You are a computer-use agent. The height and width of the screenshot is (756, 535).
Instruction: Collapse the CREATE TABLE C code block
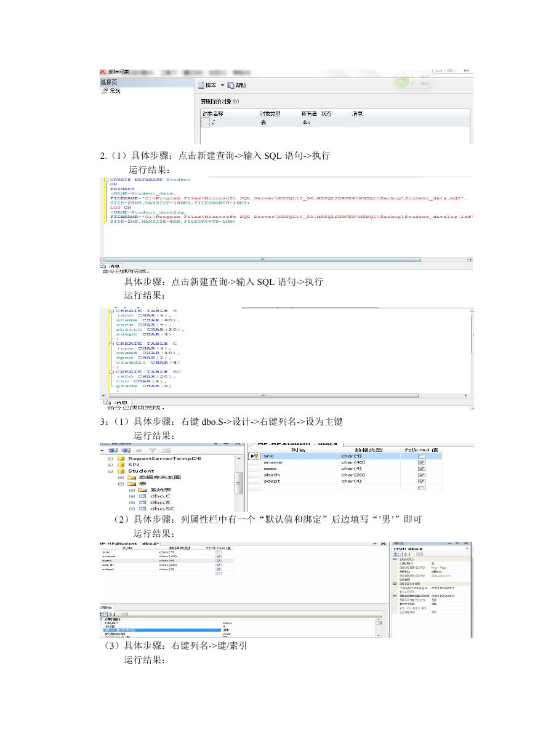[x=113, y=344]
